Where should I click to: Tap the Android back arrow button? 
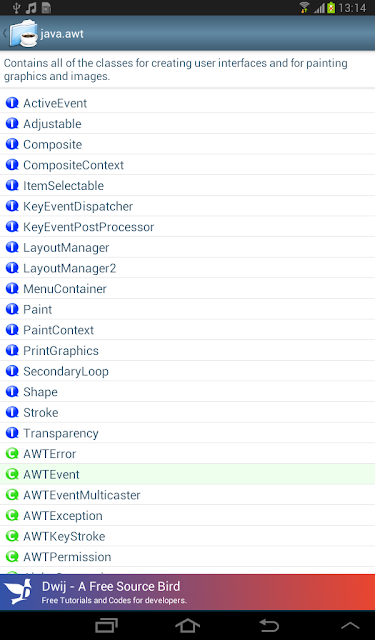pyautogui.click(x=269, y=625)
